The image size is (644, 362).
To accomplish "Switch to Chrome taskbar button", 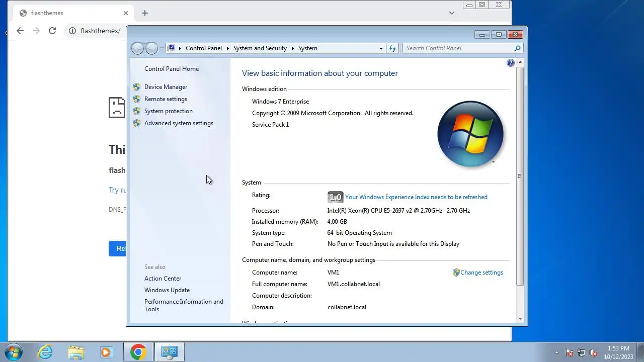I will [138, 352].
